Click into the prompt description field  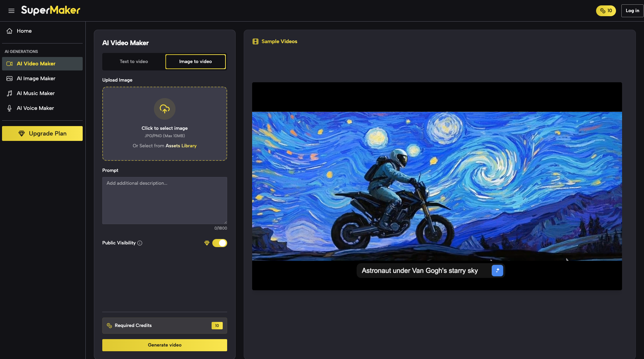165,201
